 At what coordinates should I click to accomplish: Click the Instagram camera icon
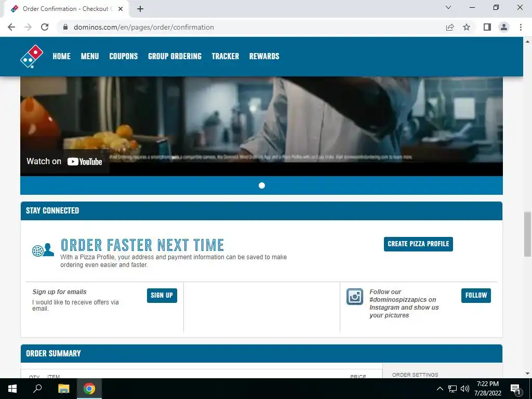coord(354,297)
